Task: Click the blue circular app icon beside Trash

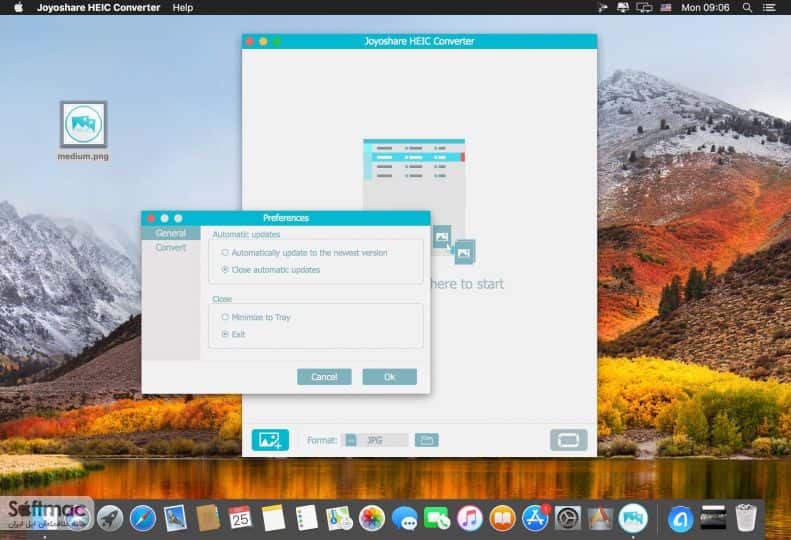Action: [x=681, y=519]
